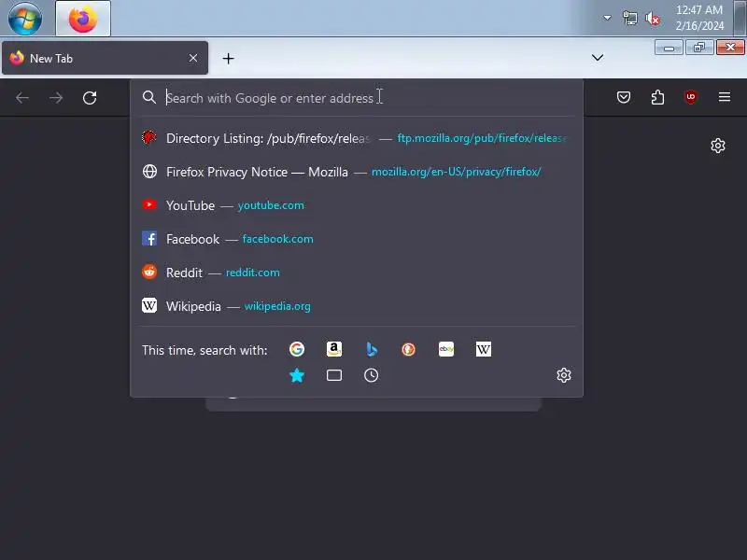747x560 pixels.
Task: Search this time with DuckDuckGo
Action: pyautogui.click(x=408, y=349)
